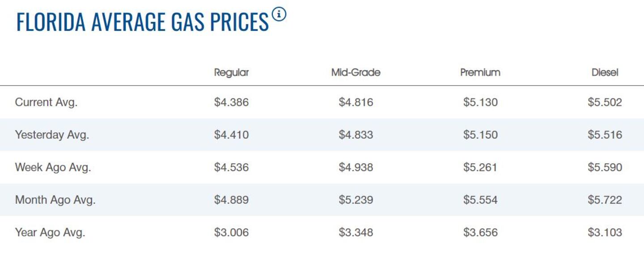The width and height of the screenshot is (644, 266).
Task: Click year ago diesel price $3.103
Action: point(605,233)
